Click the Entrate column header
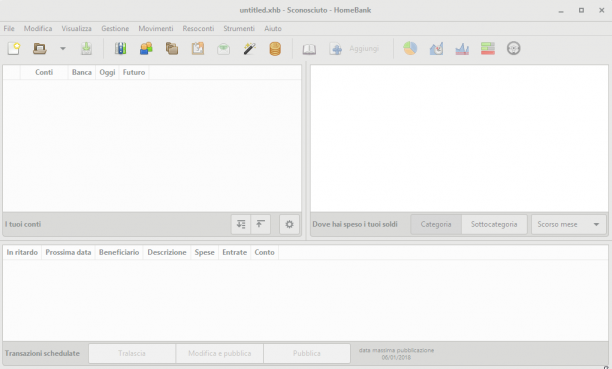The image size is (612, 369). point(235,252)
